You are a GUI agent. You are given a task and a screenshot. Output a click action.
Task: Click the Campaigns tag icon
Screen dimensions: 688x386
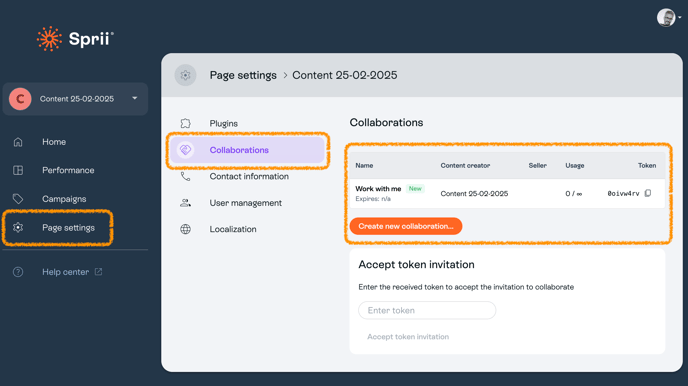click(x=18, y=199)
